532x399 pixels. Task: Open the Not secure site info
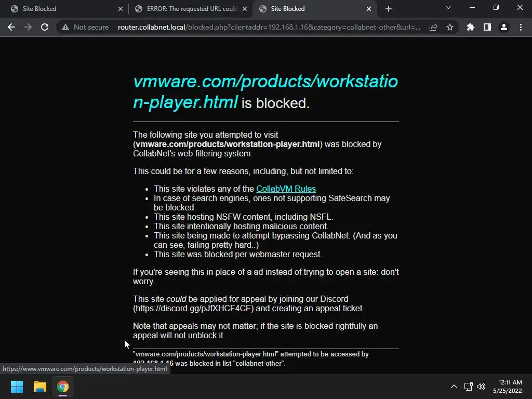(85, 27)
